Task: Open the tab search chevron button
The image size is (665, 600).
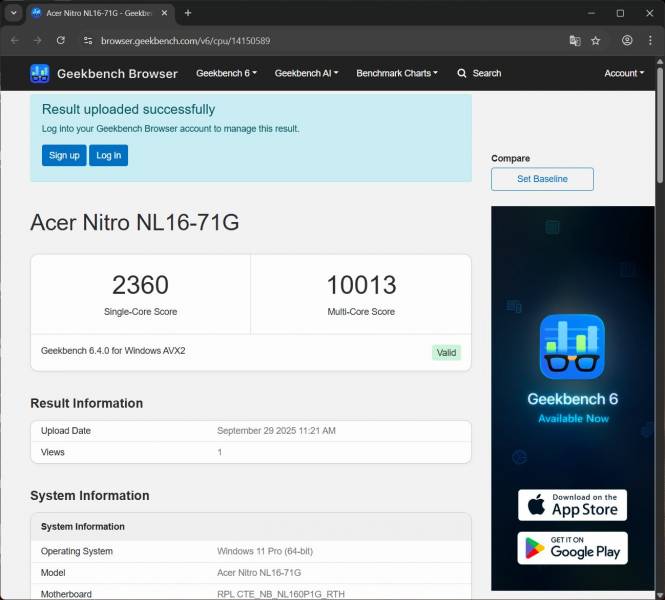Action: pos(13,13)
